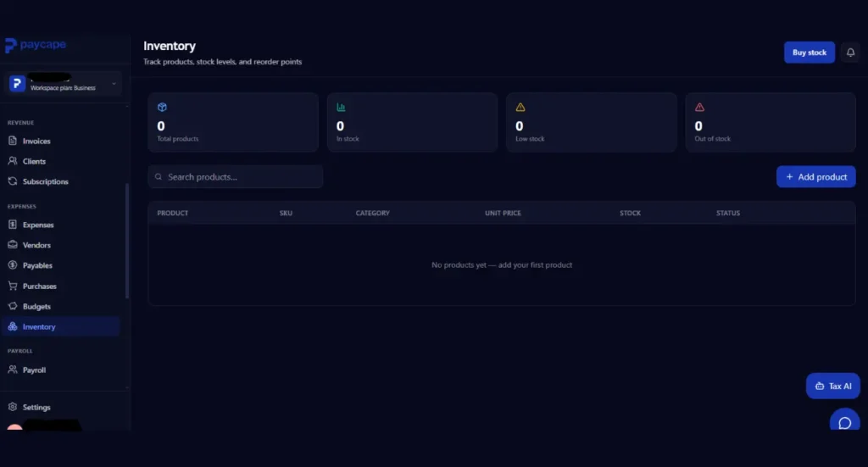
Task: Click the In stock card
Action: point(413,122)
